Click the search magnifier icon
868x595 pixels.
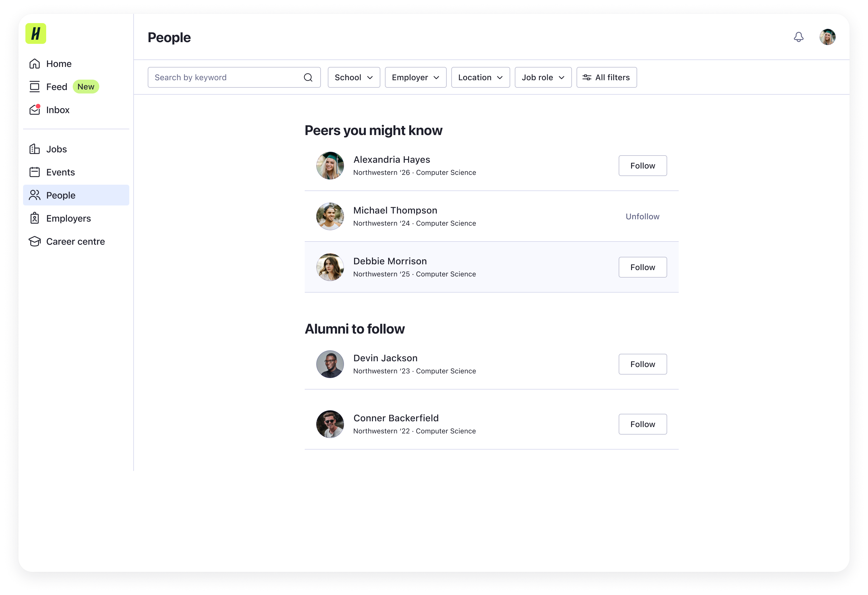tap(308, 77)
